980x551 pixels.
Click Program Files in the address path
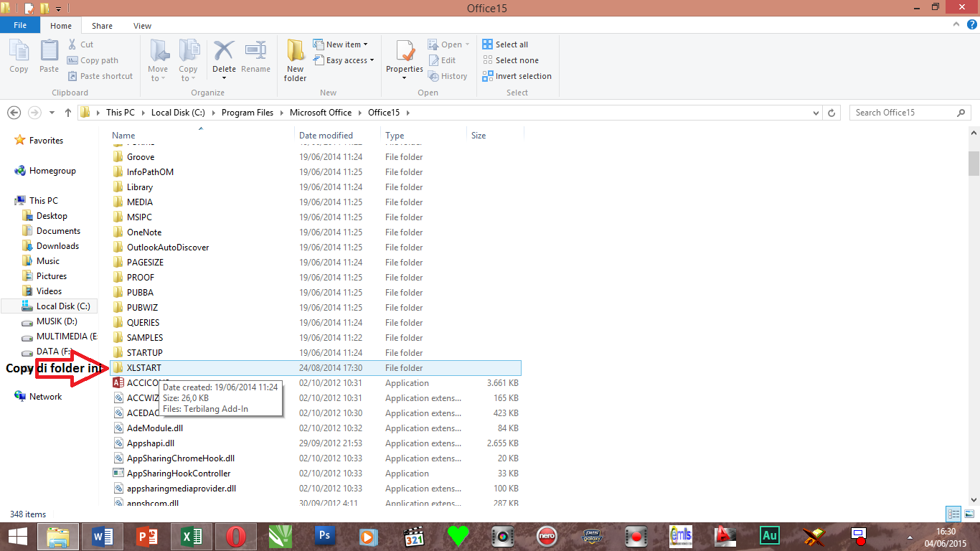[248, 113]
